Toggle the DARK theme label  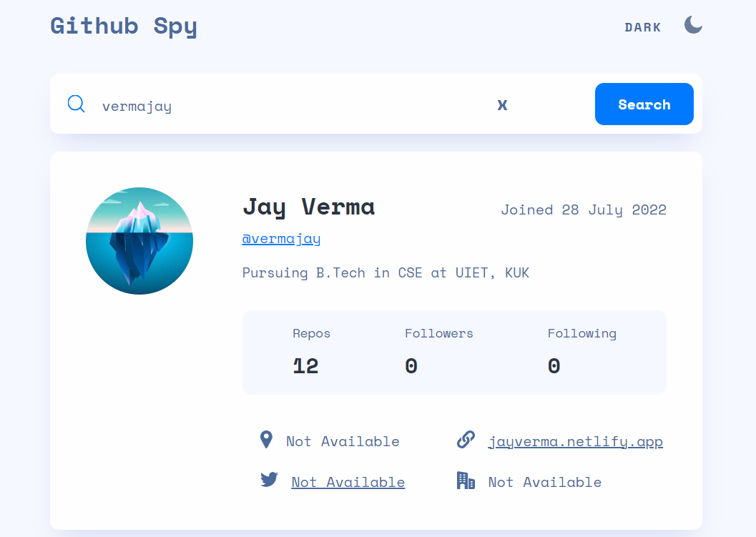(643, 27)
